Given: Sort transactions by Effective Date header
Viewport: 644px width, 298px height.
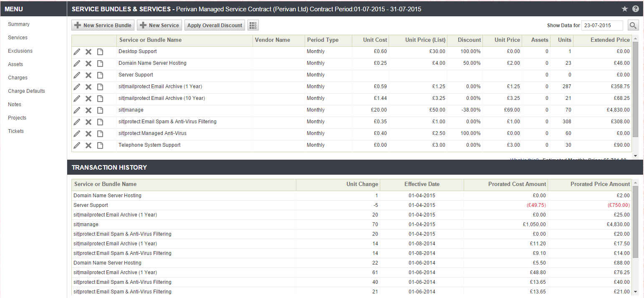Looking at the screenshot, I should point(422,185).
